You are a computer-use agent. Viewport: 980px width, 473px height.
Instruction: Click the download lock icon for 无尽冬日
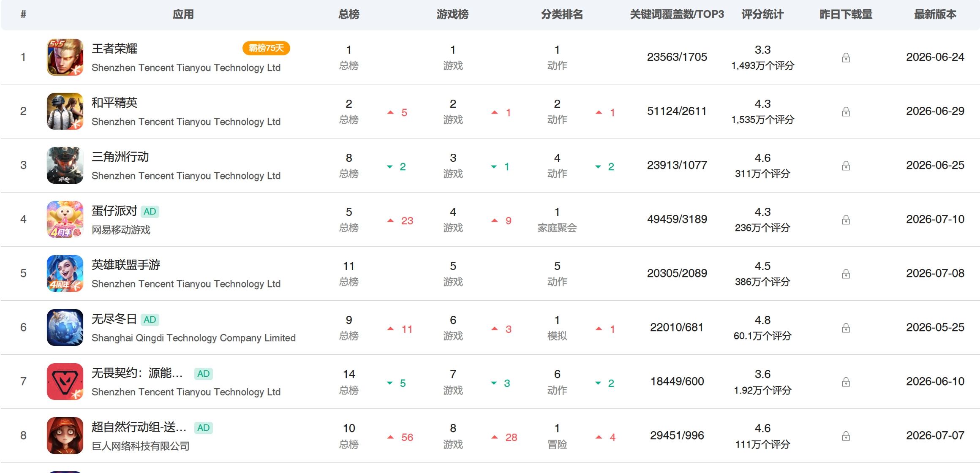click(846, 328)
